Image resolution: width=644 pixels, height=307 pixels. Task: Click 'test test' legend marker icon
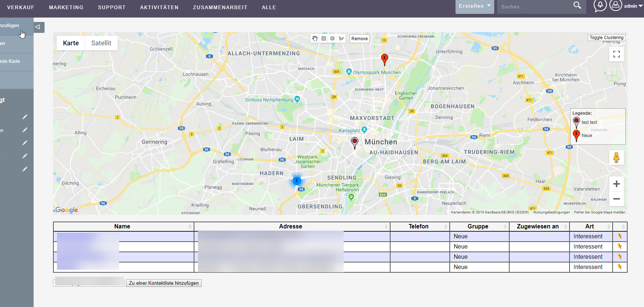pos(576,123)
